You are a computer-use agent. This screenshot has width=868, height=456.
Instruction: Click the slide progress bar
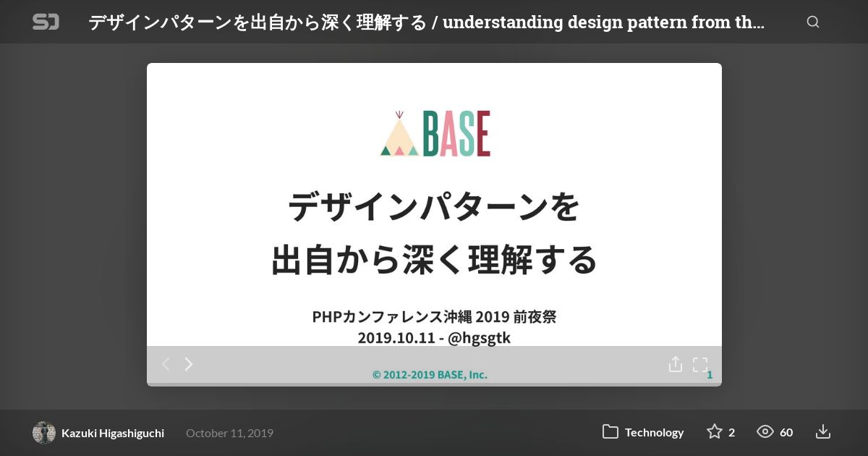coord(434,384)
